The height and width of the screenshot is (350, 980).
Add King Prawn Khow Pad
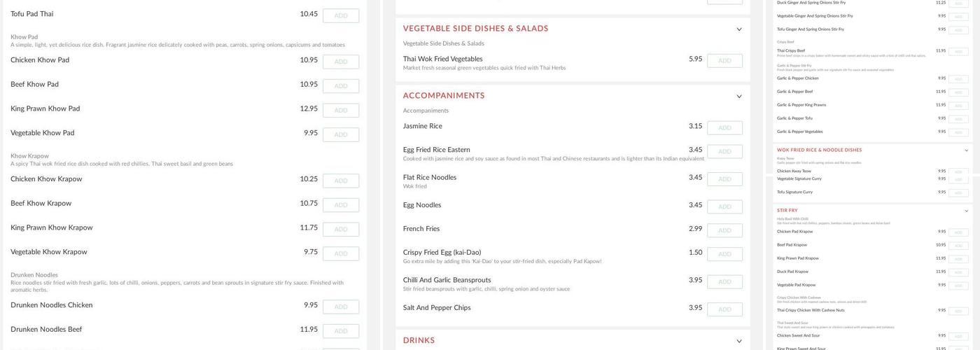[341, 111]
